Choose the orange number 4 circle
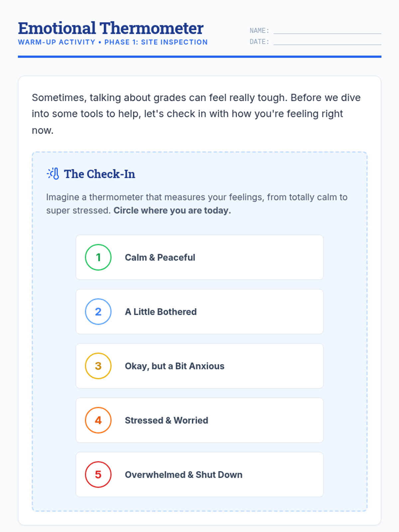Image resolution: width=399 pixels, height=532 pixels. coord(98,420)
